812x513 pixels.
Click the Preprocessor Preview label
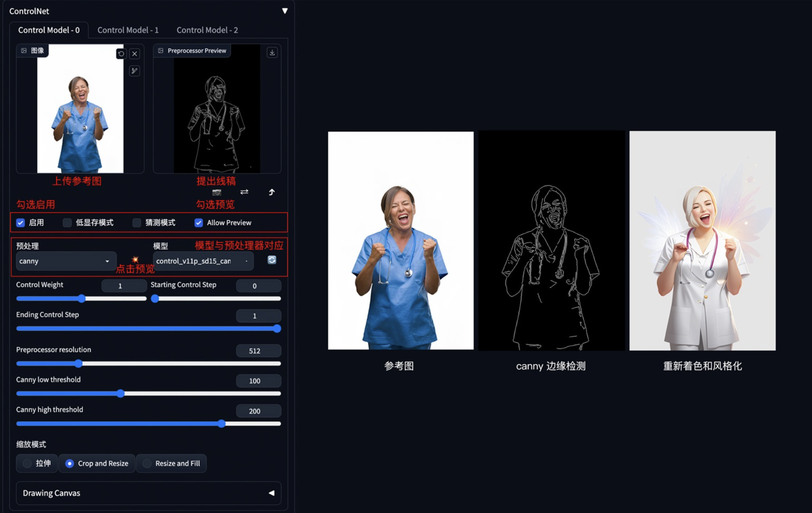[x=192, y=51]
